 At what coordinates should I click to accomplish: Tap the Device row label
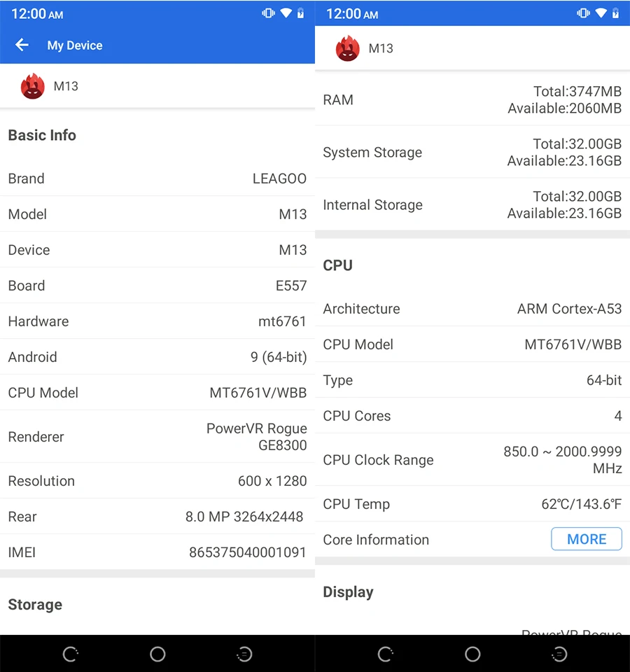click(29, 250)
